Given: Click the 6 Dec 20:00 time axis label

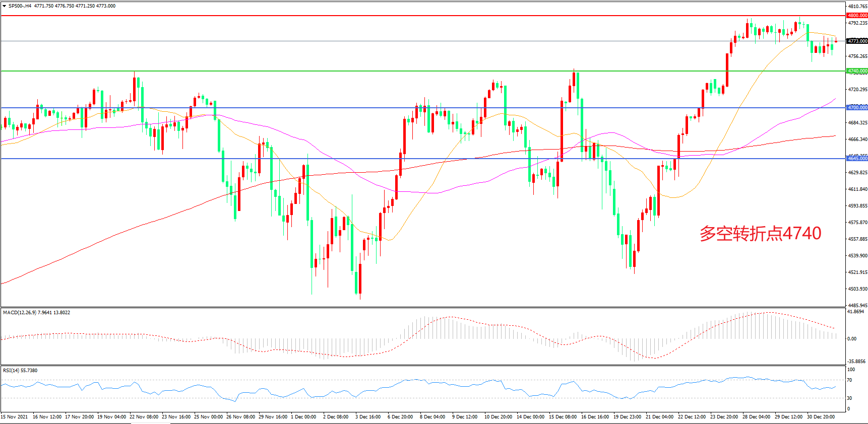Looking at the screenshot, I should coord(400,416).
